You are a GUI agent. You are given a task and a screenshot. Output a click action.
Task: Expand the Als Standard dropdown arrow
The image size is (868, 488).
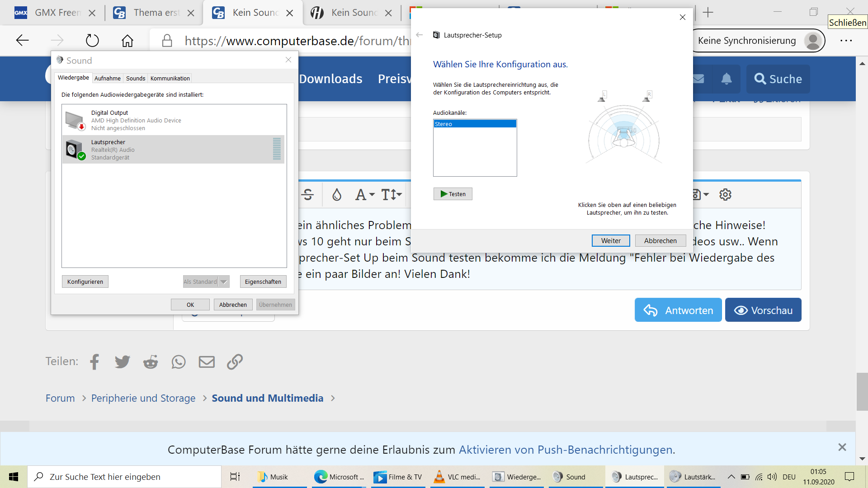pos(224,282)
